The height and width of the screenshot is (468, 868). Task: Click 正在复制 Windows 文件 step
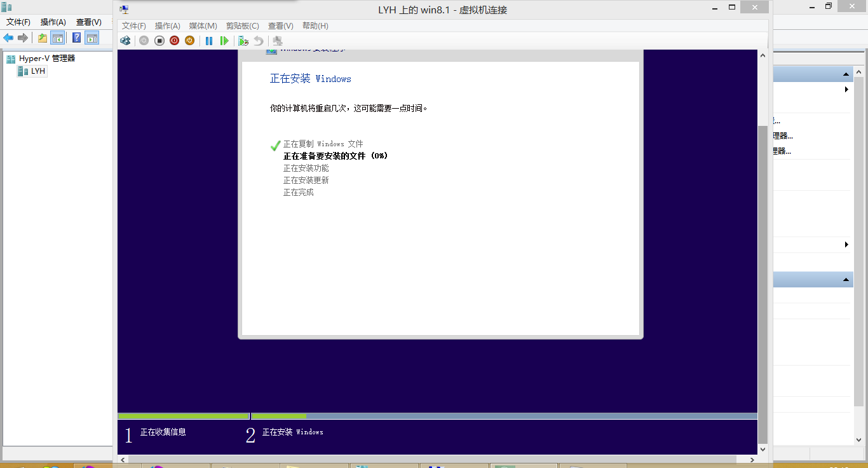click(x=323, y=144)
